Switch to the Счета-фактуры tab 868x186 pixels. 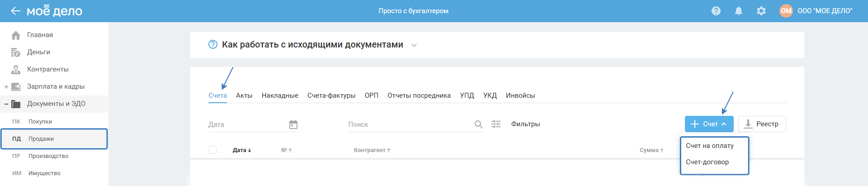click(x=331, y=95)
